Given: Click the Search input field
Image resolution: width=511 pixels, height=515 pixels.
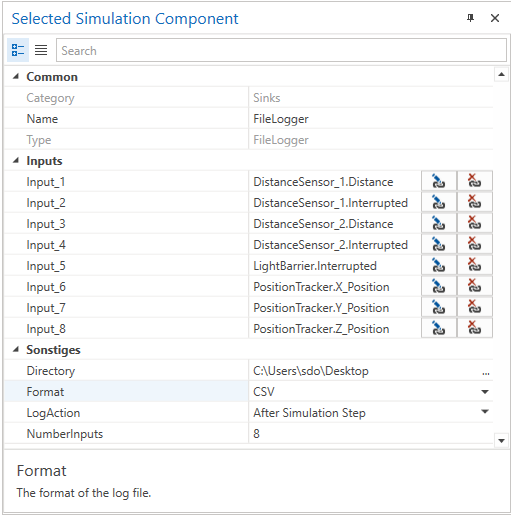Looking at the screenshot, I should point(281,50).
